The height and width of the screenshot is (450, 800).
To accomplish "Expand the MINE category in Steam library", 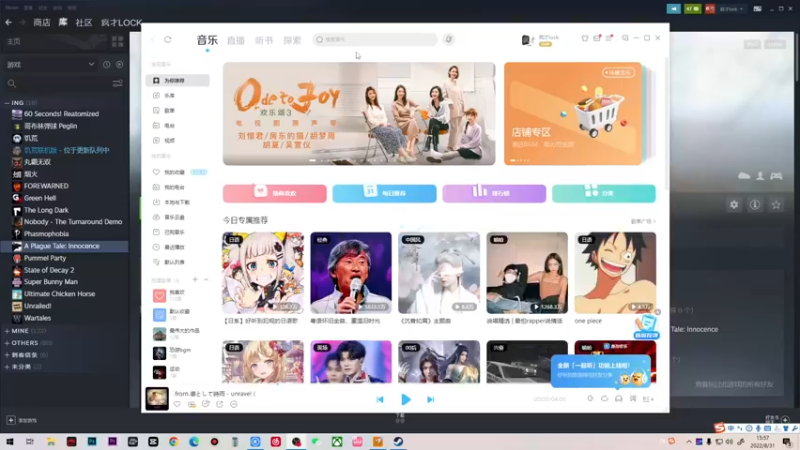I will [x=7, y=331].
